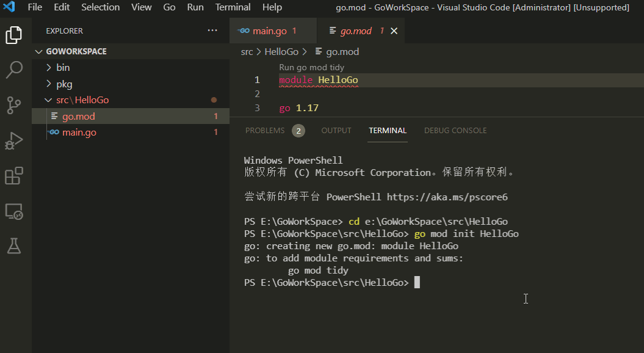Click 'go mod init HelloGo' terminal command
Viewport: 644px width, 353px height.
click(466, 234)
